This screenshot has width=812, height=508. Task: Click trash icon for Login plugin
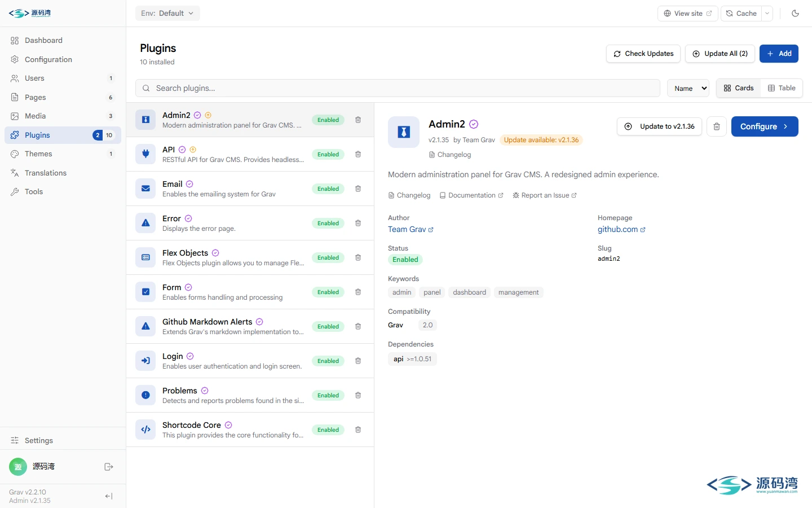pyautogui.click(x=358, y=361)
